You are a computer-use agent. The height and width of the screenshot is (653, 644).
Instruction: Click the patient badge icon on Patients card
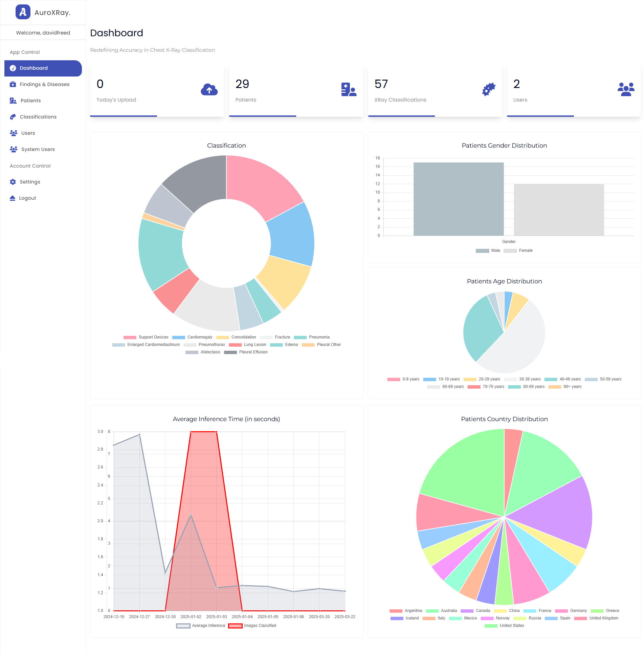coord(348,89)
